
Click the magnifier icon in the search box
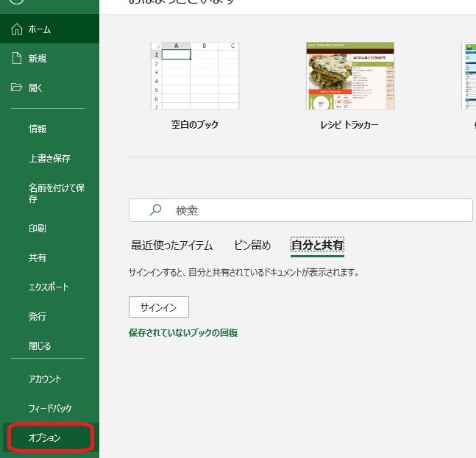[155, 210]
